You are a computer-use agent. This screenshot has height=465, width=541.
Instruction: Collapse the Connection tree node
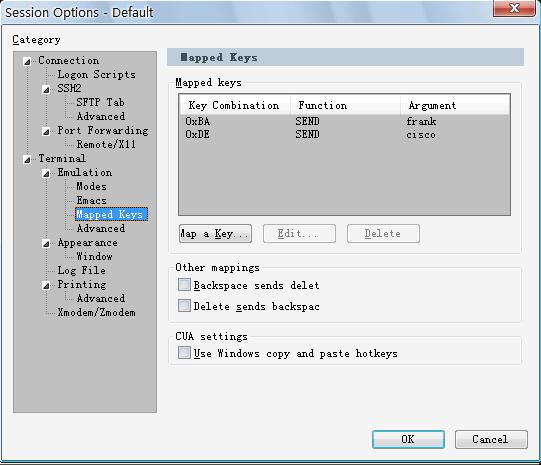[x=27, y=62]
